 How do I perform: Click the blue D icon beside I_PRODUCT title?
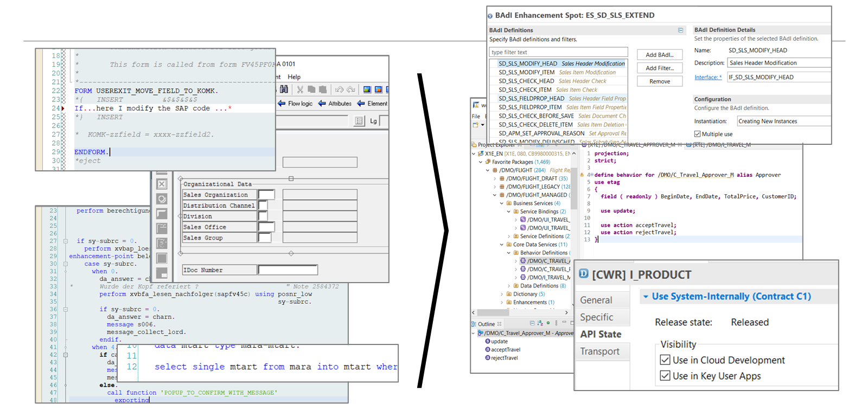(x=584, y=273)
